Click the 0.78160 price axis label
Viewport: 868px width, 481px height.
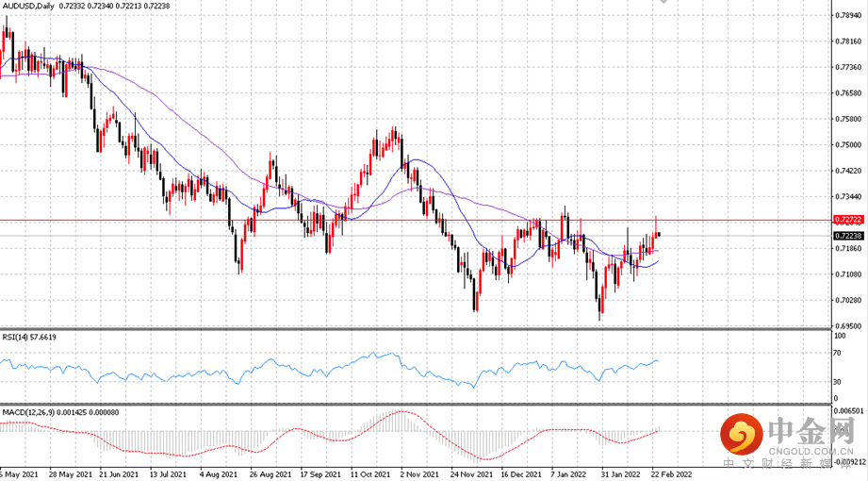[848, 41]
